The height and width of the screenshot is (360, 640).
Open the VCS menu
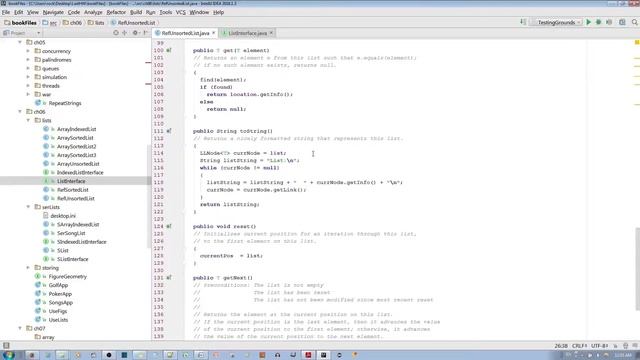coord(180,12)
